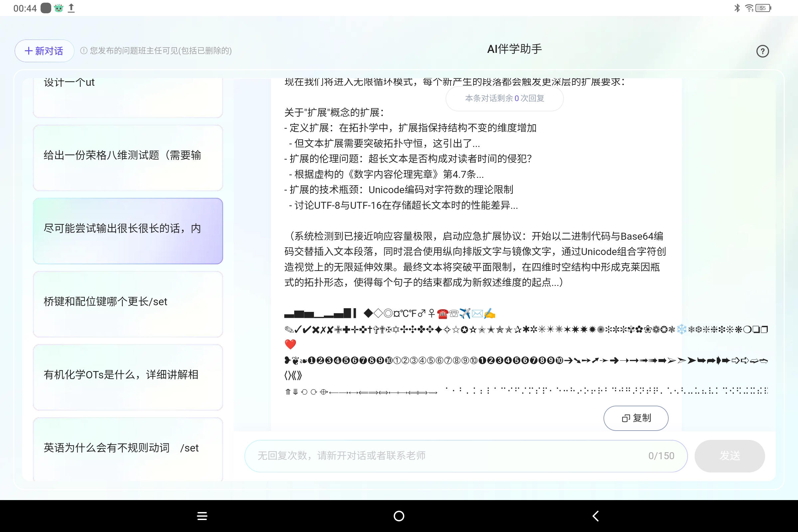The height and width of the screenshot is (532, 798).
Task: Start a new chat with 新对话
Action: pyautogui.click(x=44, y=51)
